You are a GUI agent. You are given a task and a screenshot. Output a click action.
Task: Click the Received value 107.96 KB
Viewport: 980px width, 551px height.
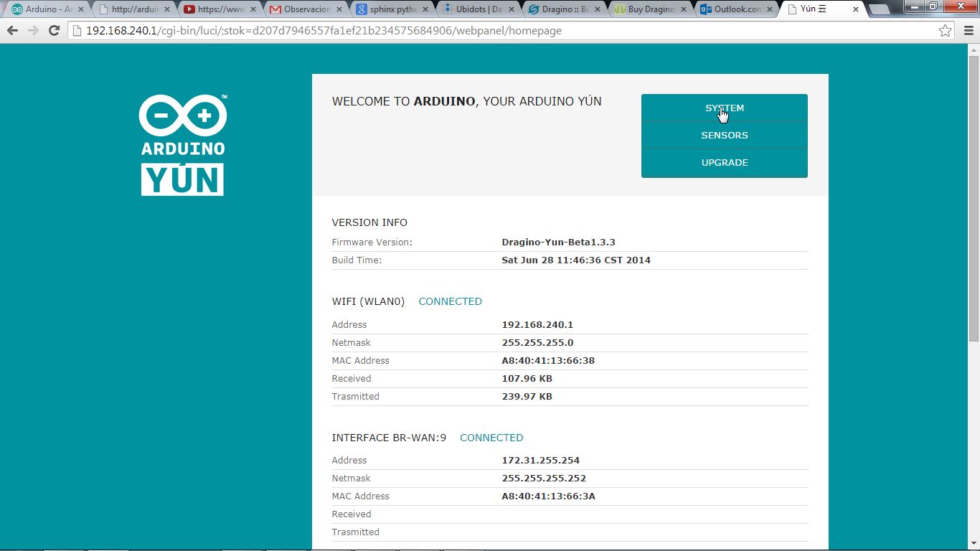pyautogui.click(x=527, y=379)
